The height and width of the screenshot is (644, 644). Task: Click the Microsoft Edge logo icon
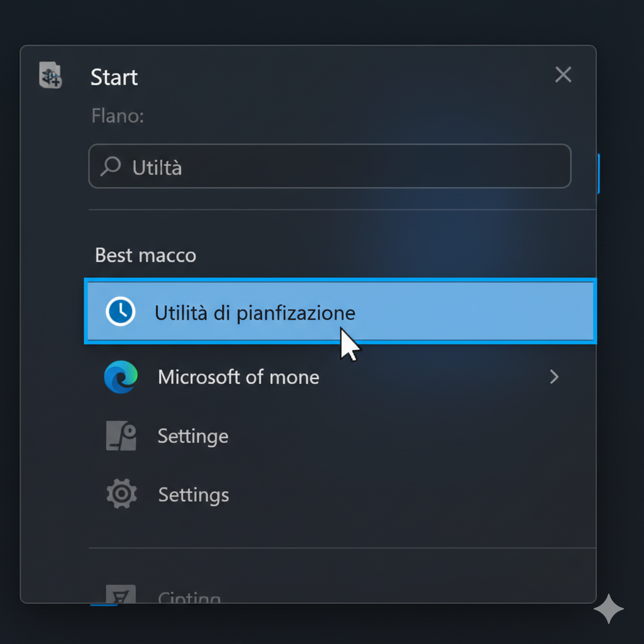point(121,377)
